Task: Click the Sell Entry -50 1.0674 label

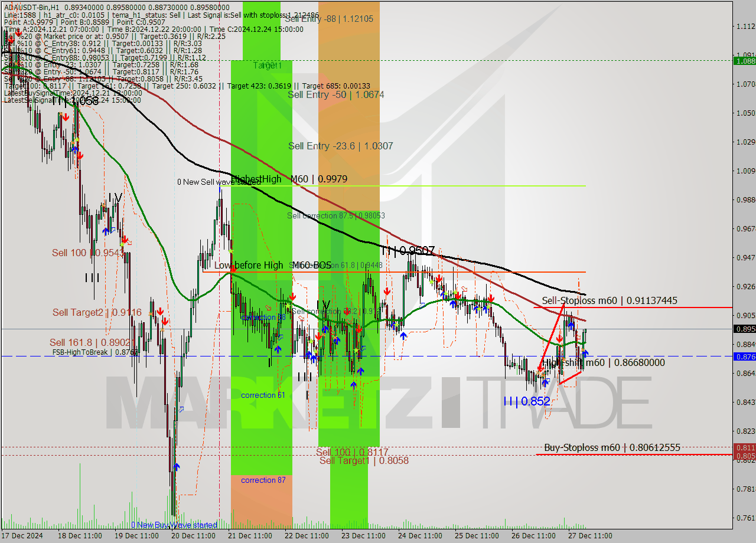Action: 336,94
